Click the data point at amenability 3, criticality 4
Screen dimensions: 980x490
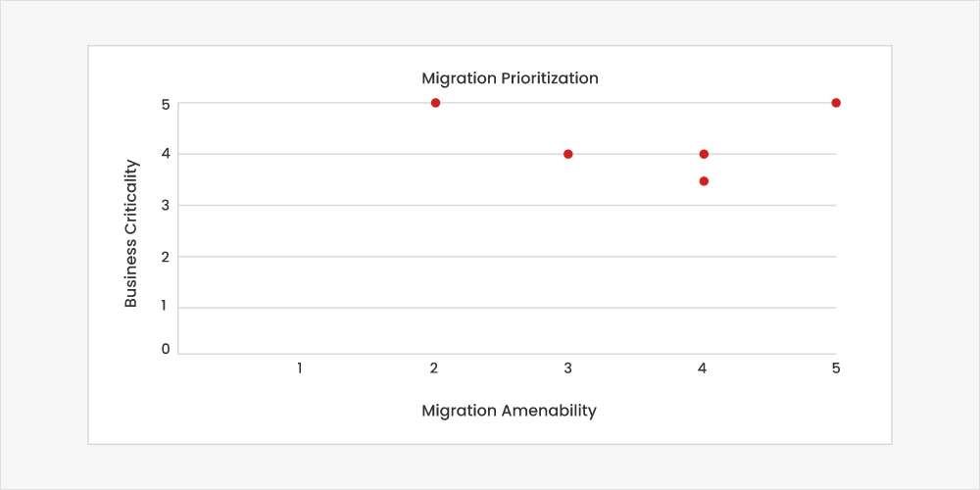point(567,154)
